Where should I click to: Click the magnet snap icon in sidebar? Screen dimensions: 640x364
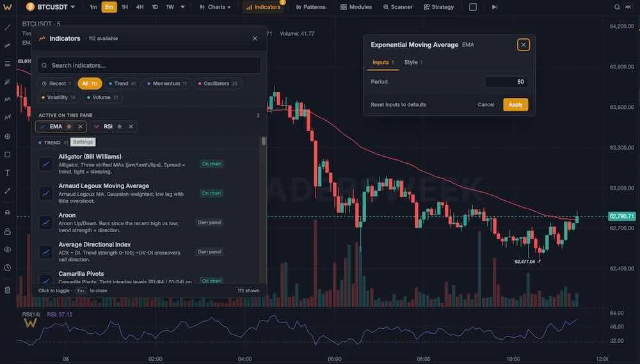(x=7, y=212)
